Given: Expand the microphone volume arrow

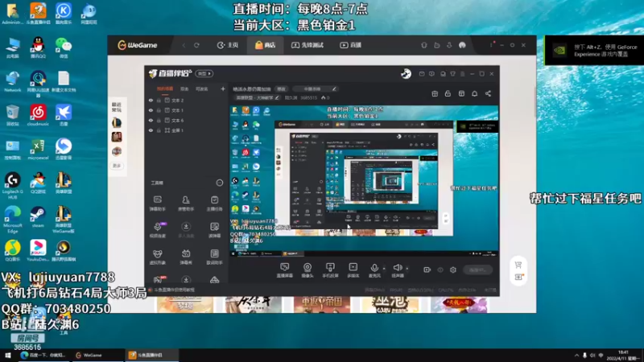Looking at the screenshot, I should pos(384,269).
